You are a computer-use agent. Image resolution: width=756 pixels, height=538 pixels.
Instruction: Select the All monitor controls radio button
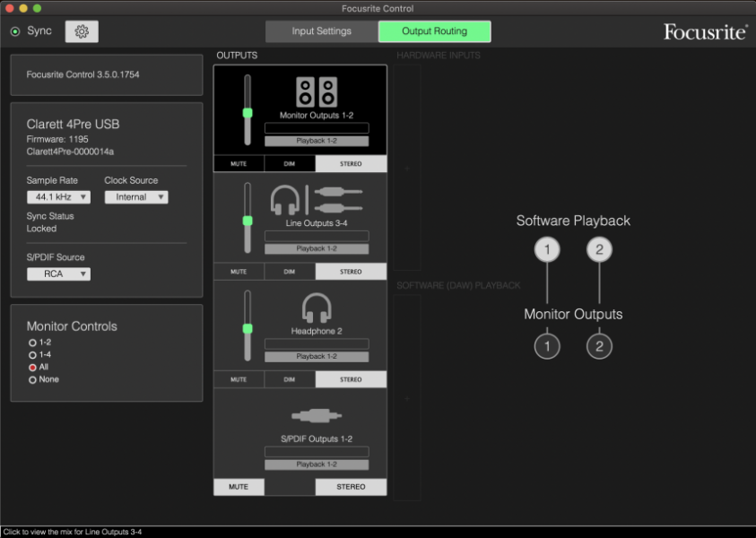(x=32, y=366)
